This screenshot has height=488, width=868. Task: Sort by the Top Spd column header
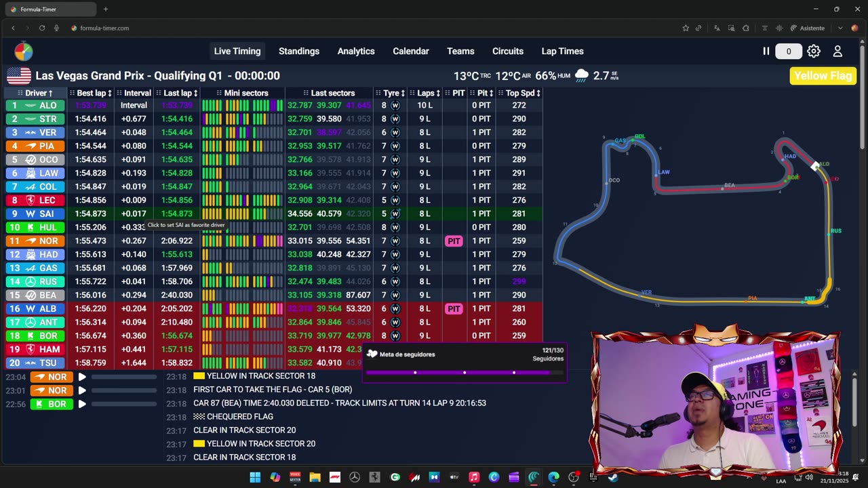point(519,93)
